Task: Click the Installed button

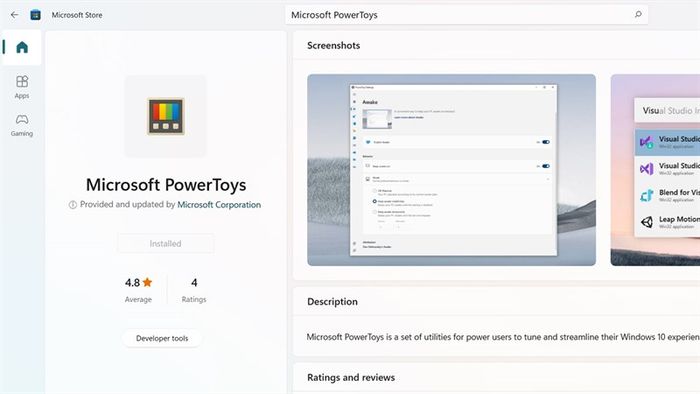Action: 166,244
